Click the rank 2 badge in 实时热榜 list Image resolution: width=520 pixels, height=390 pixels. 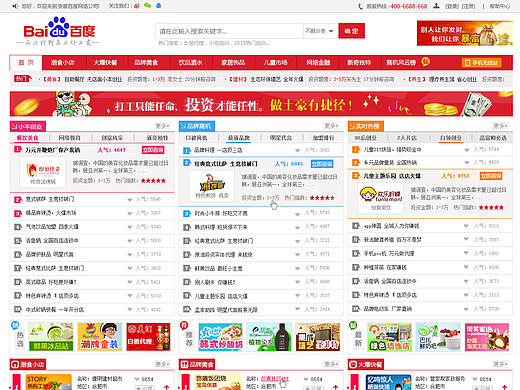(356, 163)
